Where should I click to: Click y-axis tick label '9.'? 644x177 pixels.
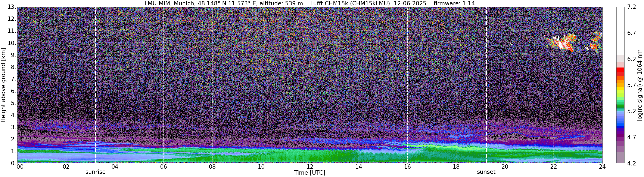[x=13, y=55]
